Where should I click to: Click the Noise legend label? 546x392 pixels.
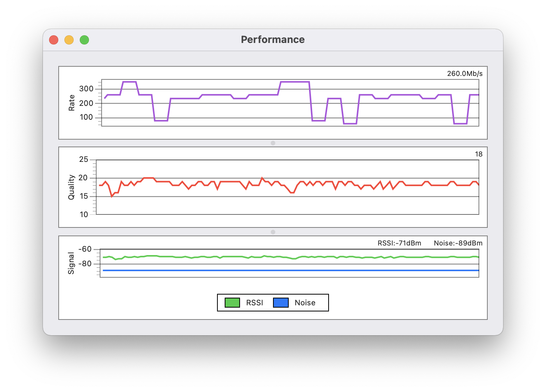pyautogui.click(x=305, y=303)
